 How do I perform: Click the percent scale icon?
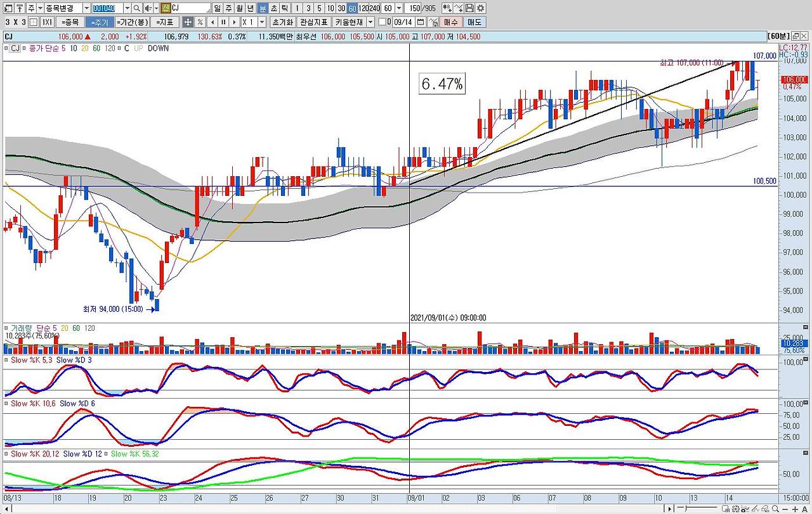pyautogui.click(x=200, y=22)
